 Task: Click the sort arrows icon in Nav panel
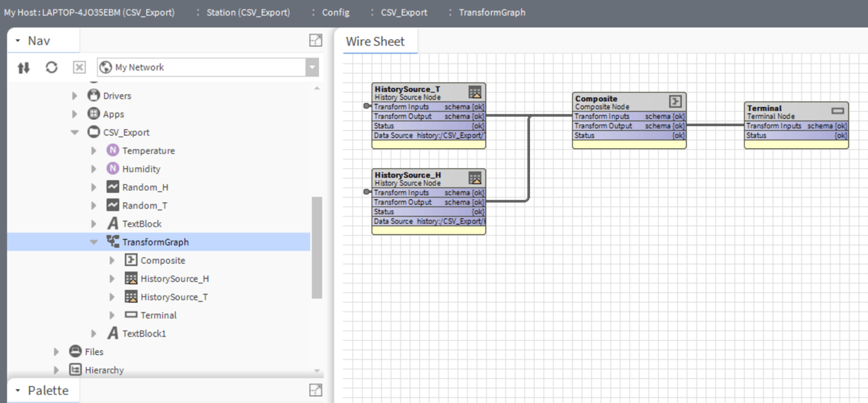pos(23,66)
